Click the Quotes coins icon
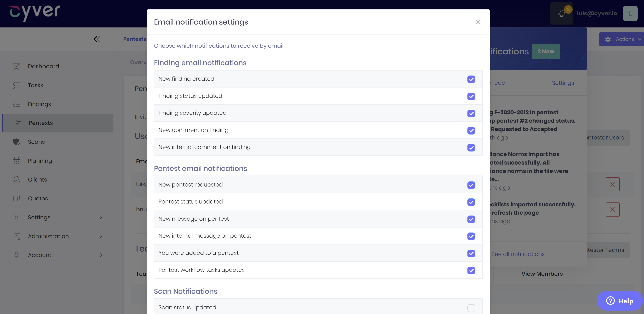Viewport: 644px width, 314px height. point(16,199)
